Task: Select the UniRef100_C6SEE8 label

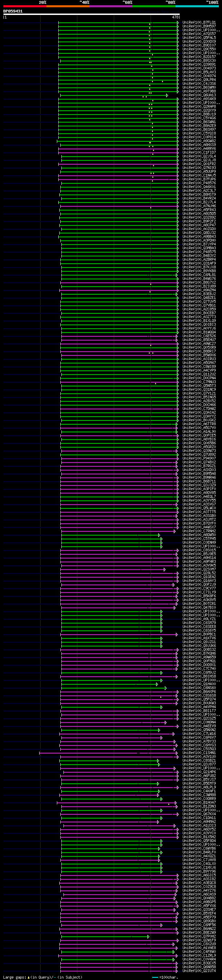Action: coord(199,626)
